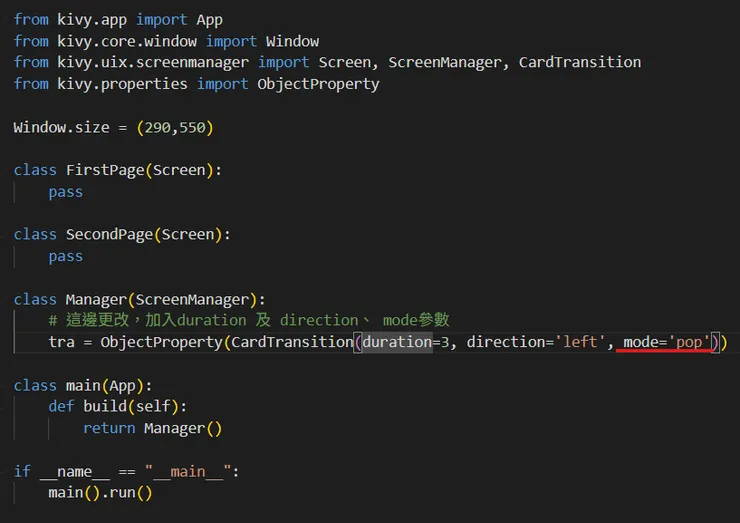Click the direction='left' argument
Image resolution: width=740 pixels, height=523 pixels.
tap(536, 342)
